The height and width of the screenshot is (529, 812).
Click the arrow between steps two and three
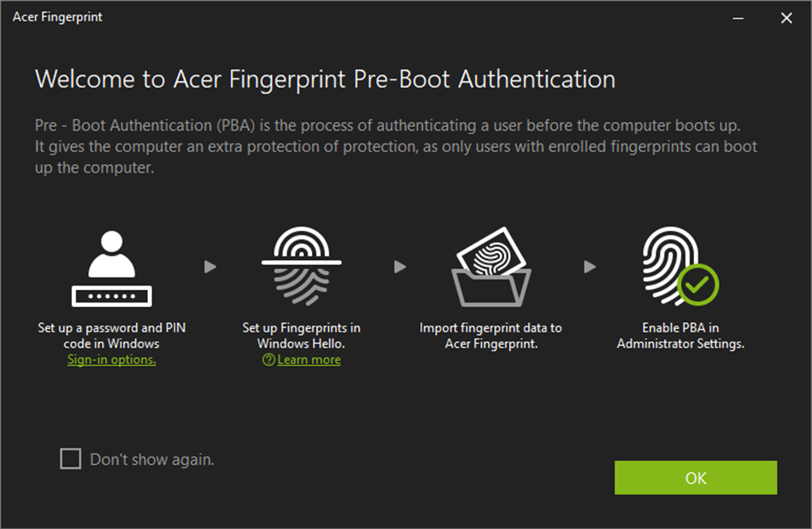pos(400,267)
